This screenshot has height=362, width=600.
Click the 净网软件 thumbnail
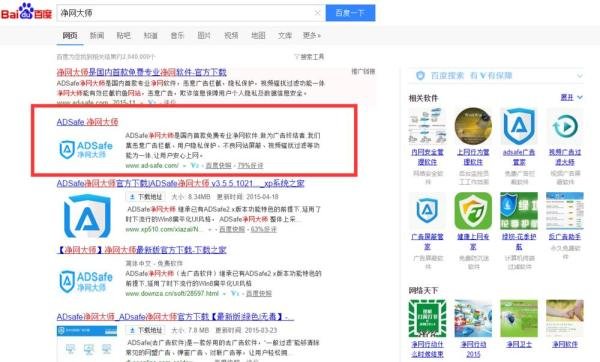[x=565, y=318]
